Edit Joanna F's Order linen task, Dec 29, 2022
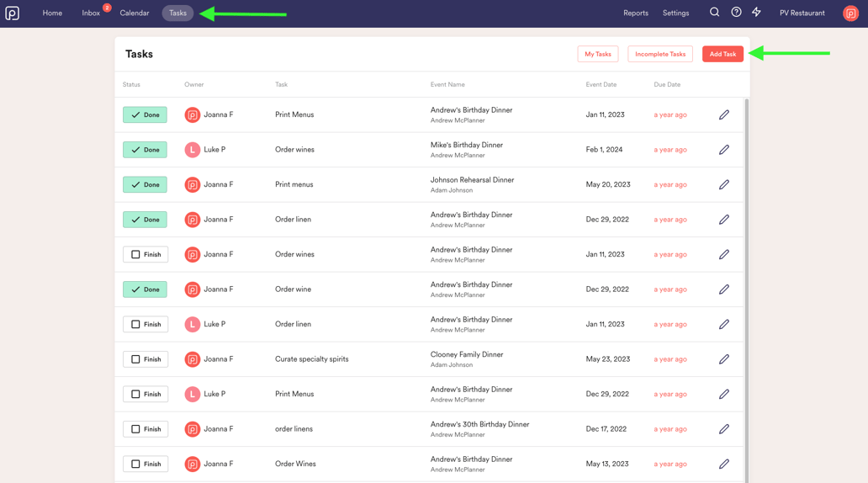 coord(724,220)
